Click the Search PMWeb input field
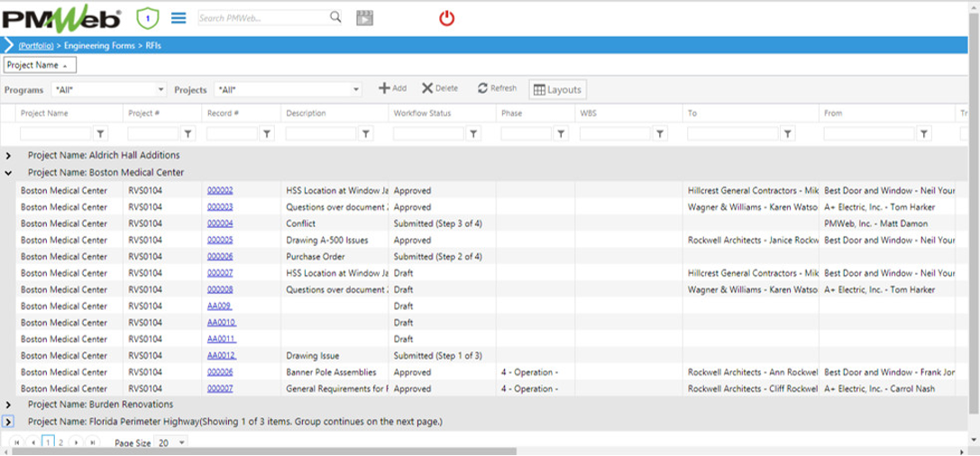This screenshot has width=980, height=456. [263, 18]
